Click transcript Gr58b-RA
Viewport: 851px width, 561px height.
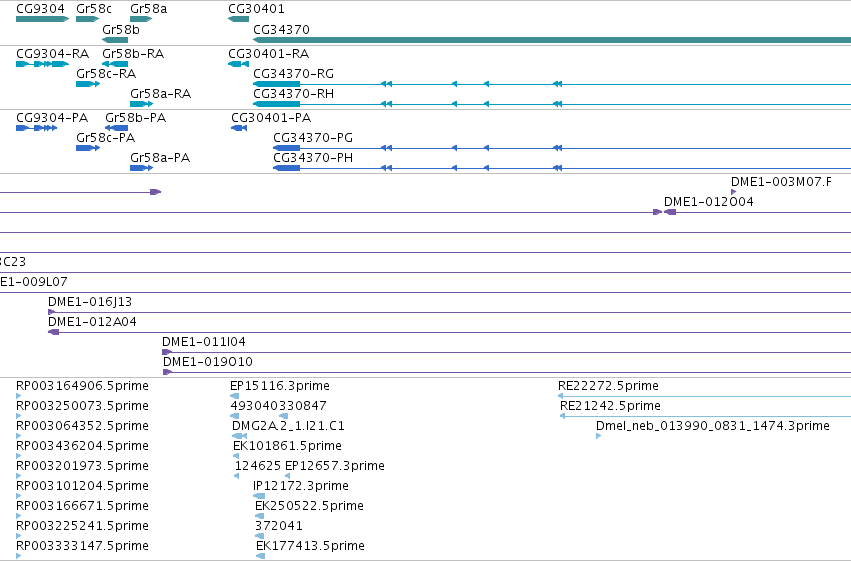115,64
